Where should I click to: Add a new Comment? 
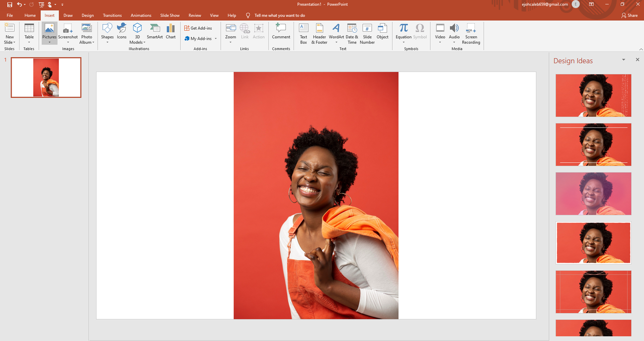tap(281, 31)
